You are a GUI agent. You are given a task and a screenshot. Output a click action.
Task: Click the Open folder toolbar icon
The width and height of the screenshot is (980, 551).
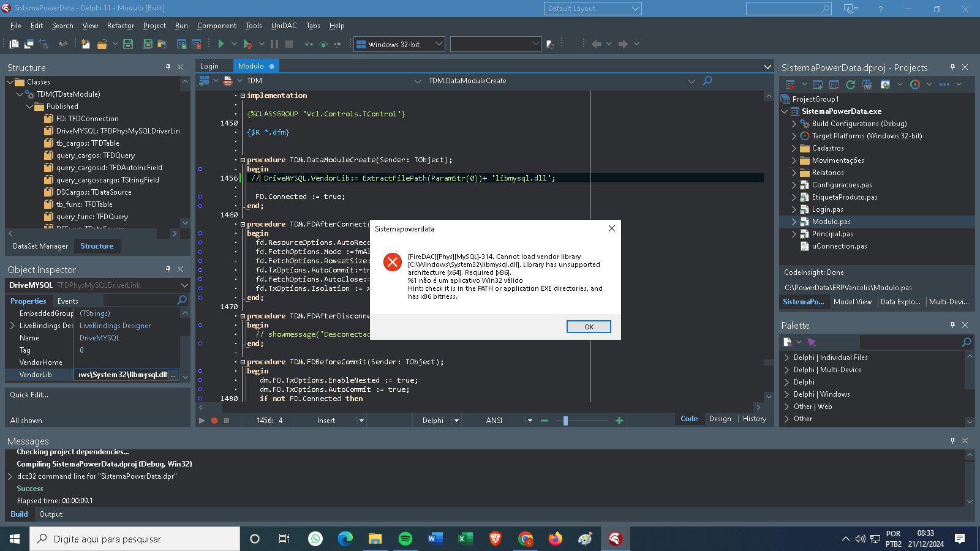[x=102, y=43]
